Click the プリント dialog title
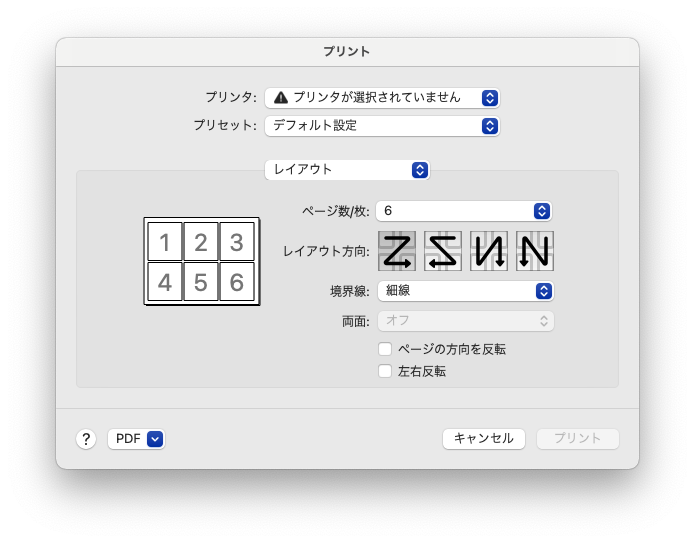695x543 pixels. tap(347, 51)
